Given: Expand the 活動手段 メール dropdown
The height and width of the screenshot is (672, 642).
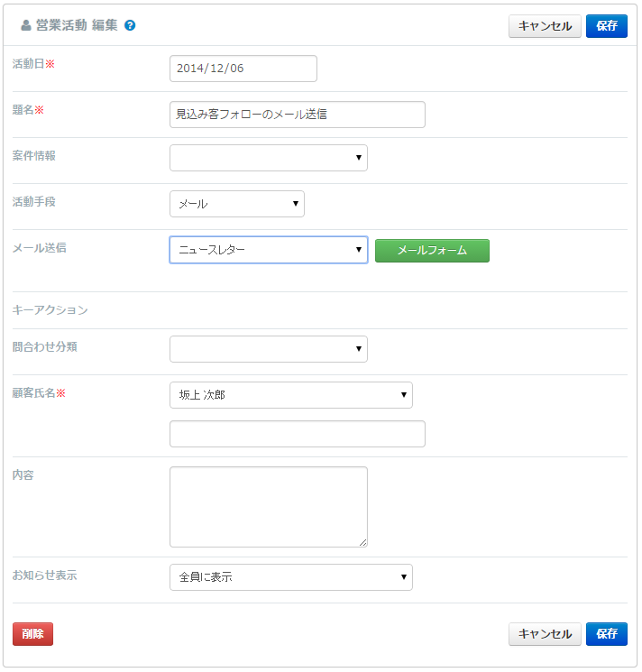Looking at the screenshot, I should [237, 204].
